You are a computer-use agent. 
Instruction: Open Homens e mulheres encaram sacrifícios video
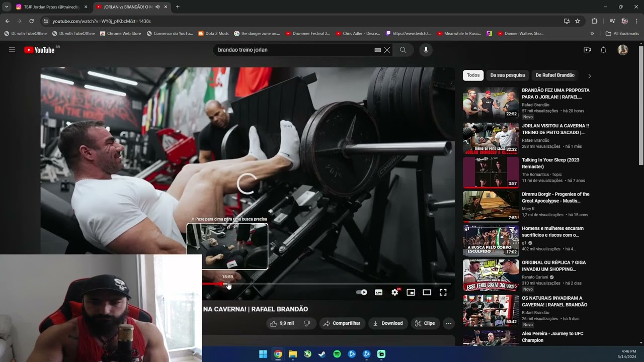[x=552, y=232]
